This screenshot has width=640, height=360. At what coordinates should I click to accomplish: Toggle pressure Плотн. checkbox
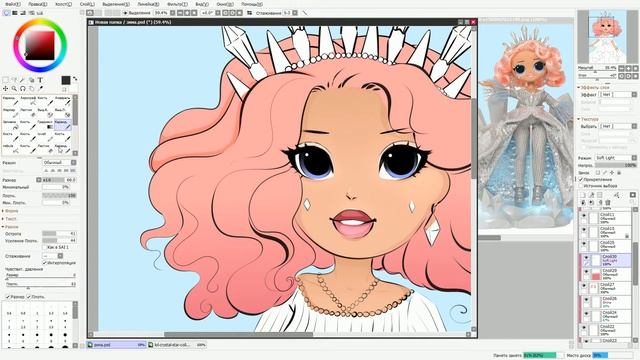[x=29, y=297]
